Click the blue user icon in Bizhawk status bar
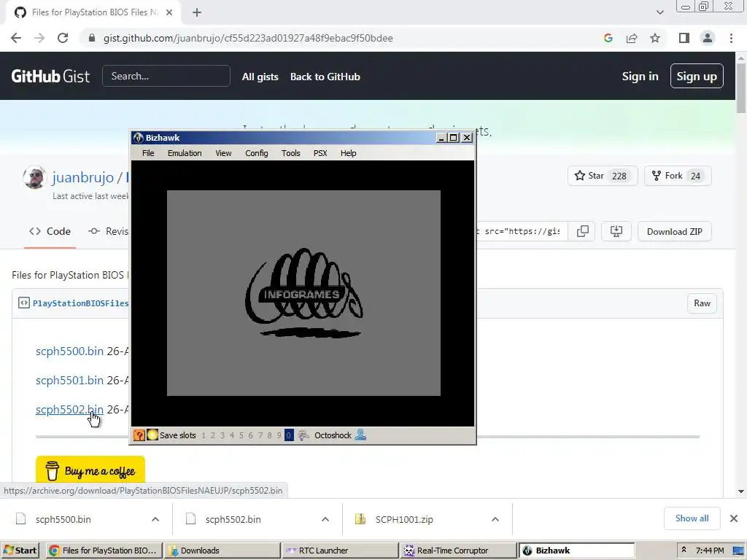The image size is (747, 560). pos(360,435)
